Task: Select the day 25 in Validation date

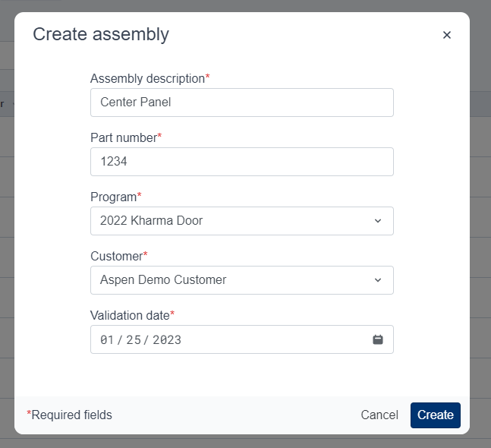Action: pyautogui.click(x=134, y=340)
